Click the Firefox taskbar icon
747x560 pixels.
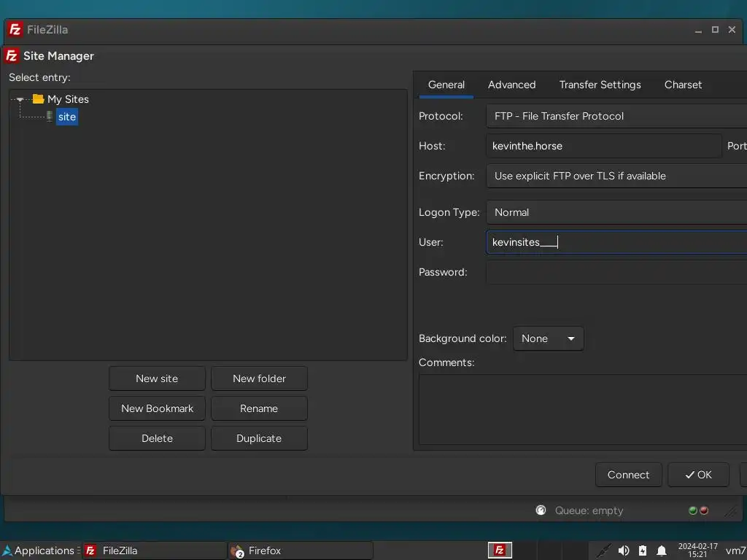(237, 551)
